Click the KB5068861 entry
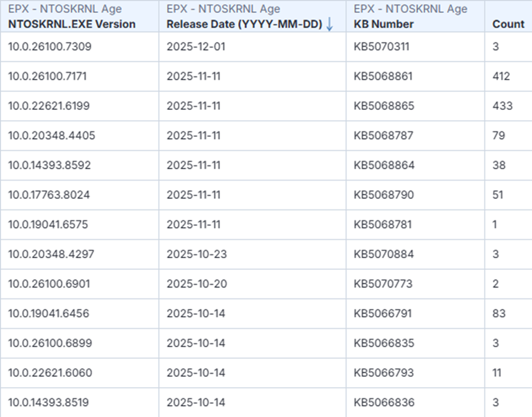The image size is (532, 417). (x=383, y=76)
